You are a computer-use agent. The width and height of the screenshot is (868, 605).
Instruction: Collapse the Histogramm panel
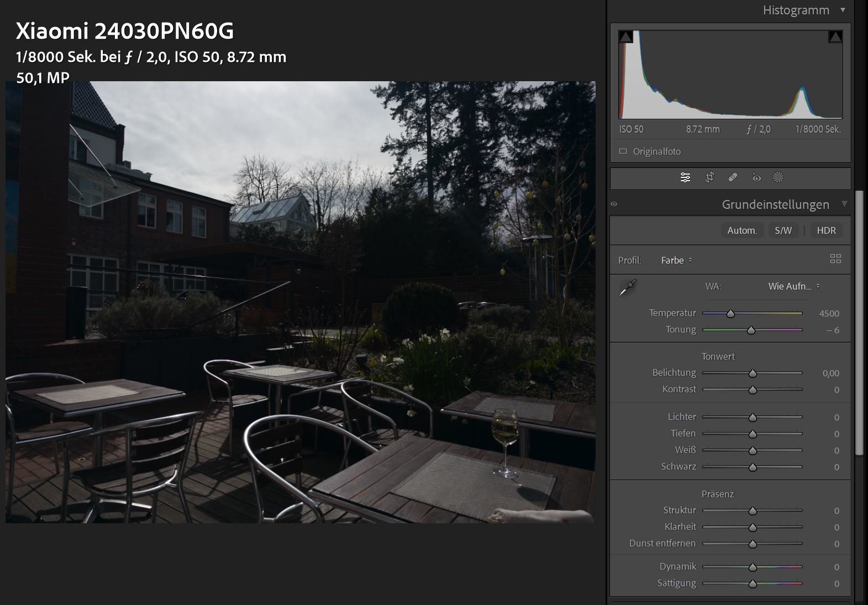coord(843,10)
